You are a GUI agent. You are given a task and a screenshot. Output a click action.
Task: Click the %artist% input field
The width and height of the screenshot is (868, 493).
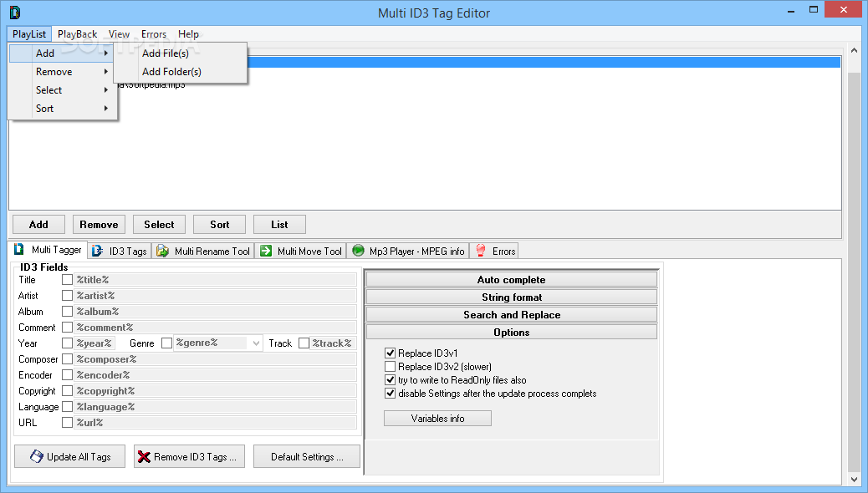216,296
